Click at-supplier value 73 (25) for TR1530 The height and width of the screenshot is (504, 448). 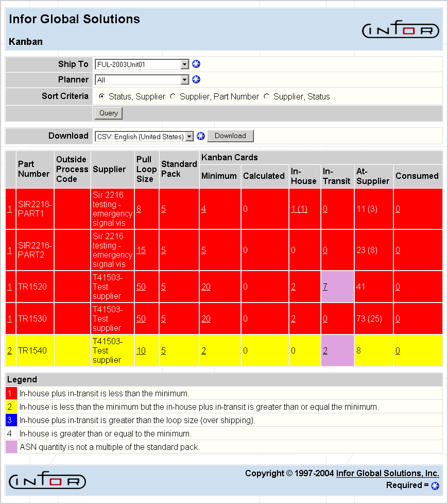click(x=369, y=318)
